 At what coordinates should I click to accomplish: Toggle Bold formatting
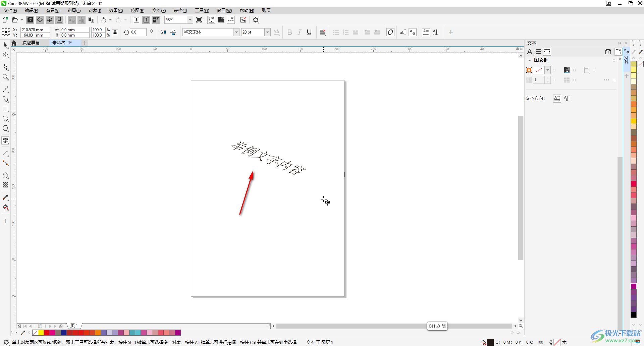[x=290, y=32]
